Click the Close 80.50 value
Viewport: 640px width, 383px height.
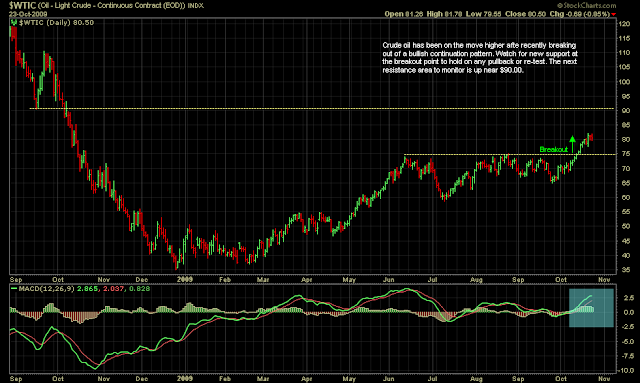525,14
